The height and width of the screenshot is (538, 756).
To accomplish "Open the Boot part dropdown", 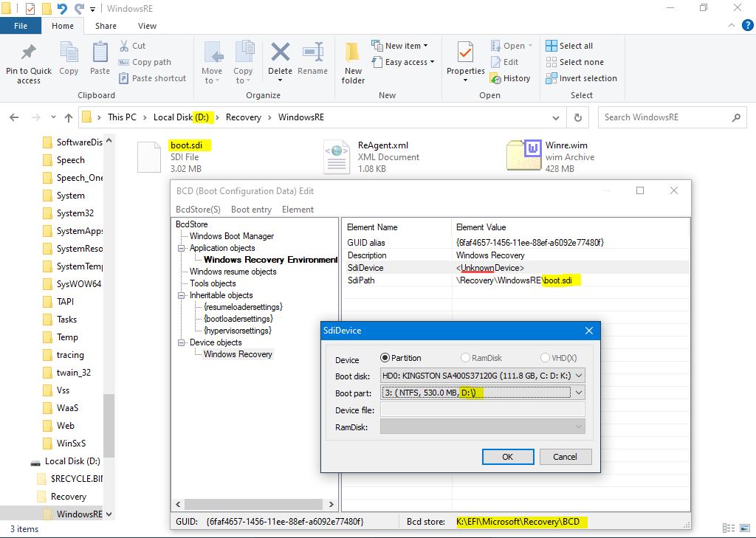I will coord(577,393).
